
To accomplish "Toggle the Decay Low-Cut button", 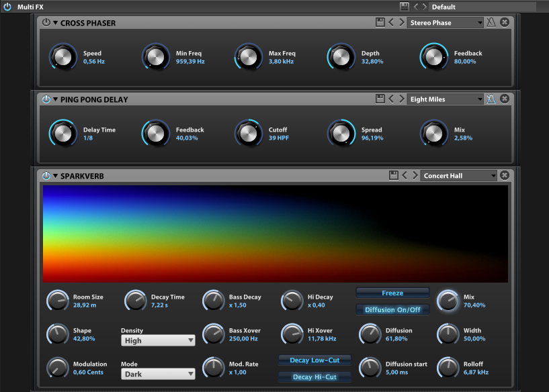I will coord(314,360).
